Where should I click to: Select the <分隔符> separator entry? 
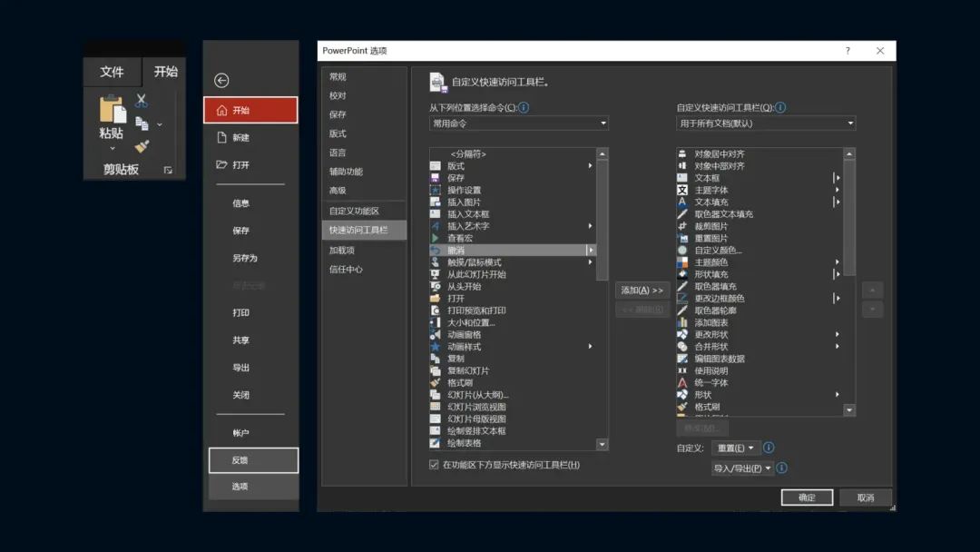(x=513, y=153)
